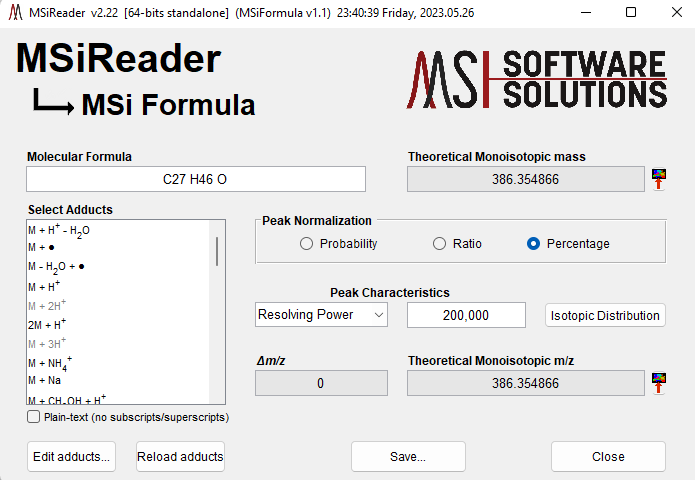The image size is (695, 480).
Task: Select M + H+ - H2O adduct
Action: coord(61,231)
